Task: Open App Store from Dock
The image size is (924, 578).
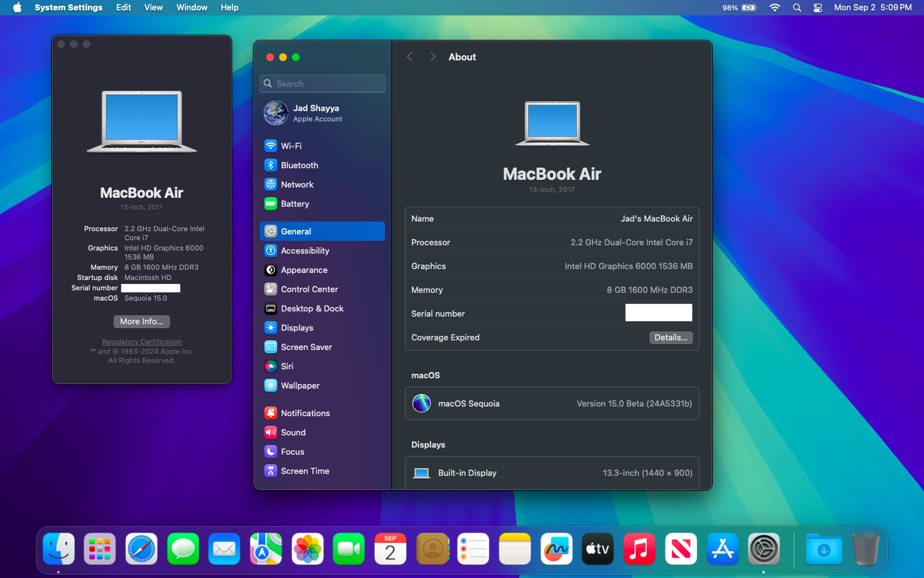Action: pos(723,549)
